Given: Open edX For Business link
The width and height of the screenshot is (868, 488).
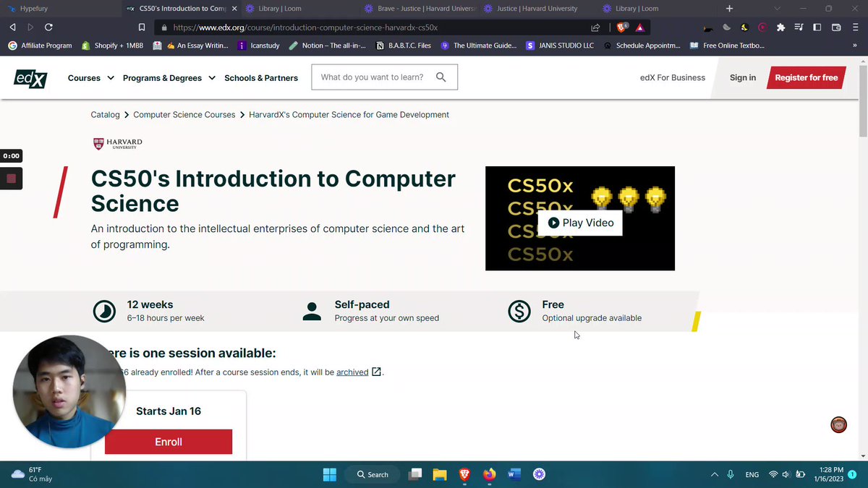Looking at the screenshot, I should 673,77.
